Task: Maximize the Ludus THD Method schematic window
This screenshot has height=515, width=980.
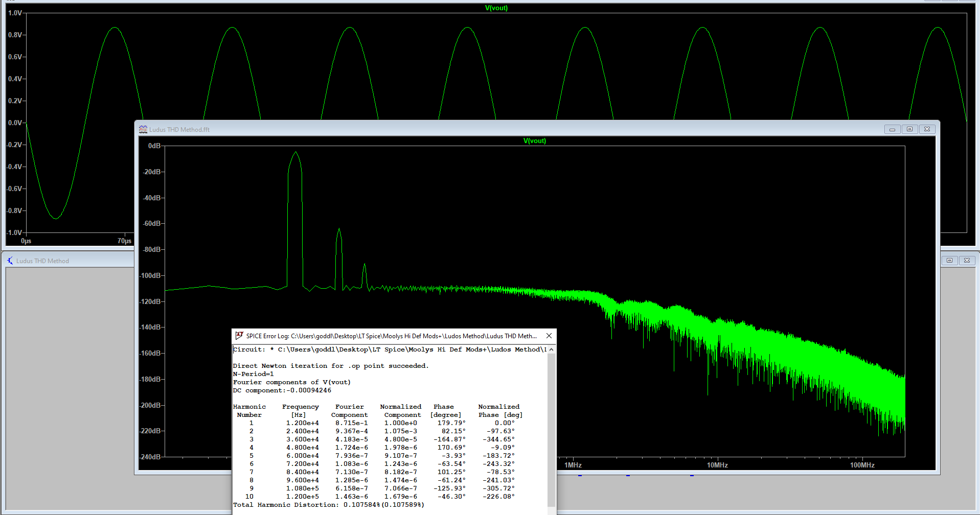Action: pyautogui.click(x=949, y=261)
